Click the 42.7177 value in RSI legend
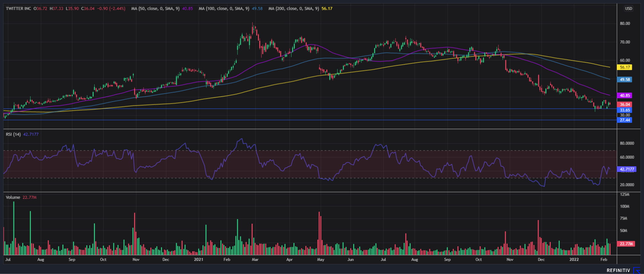This screenshot has height=274, width=644. (31, 134)
